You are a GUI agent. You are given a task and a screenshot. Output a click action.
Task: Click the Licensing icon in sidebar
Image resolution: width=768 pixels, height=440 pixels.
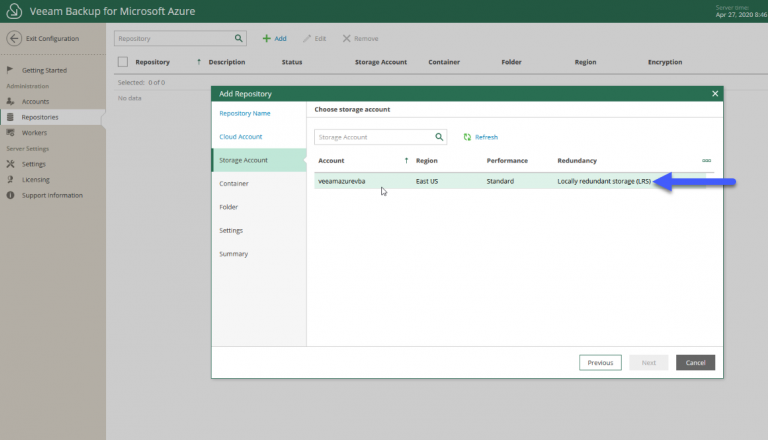pyautogui.click(x=10, y=180)
